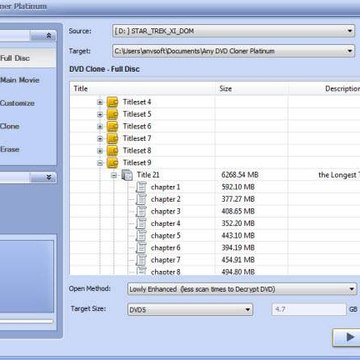Click the Titleset 4 folder icon

point(112,102)
